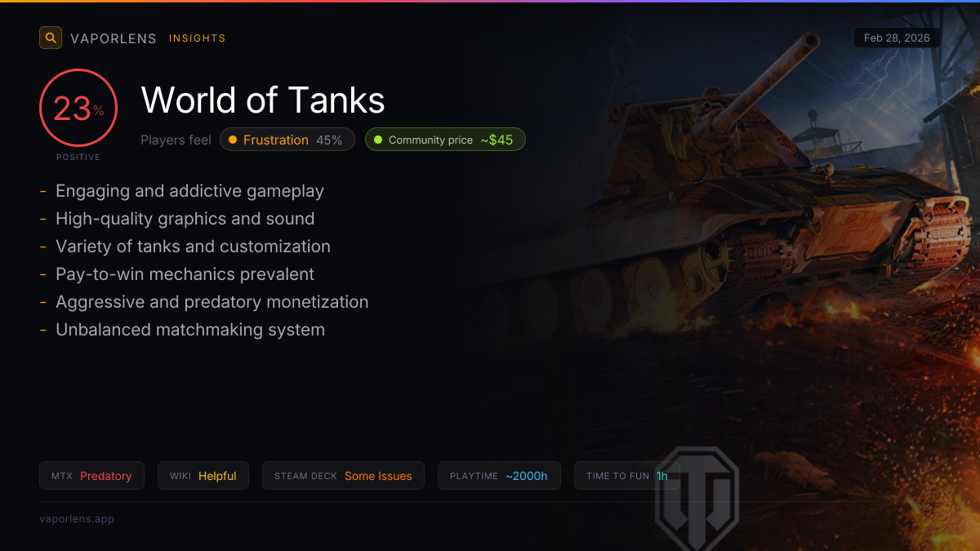
Task: Click the VAPORLENS brand name
Action: pyautogui.click(x=114, y=38)
